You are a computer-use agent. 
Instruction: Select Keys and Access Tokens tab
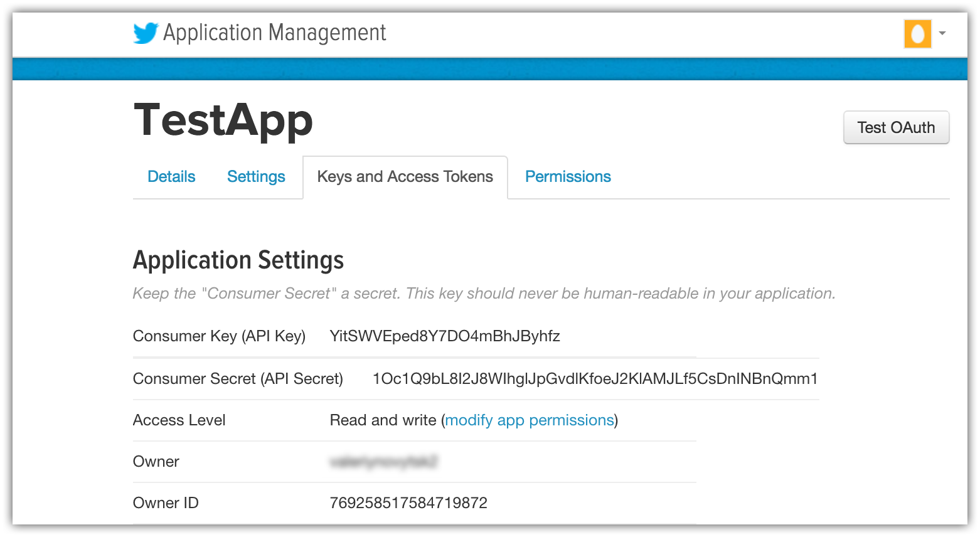point(405,177)
